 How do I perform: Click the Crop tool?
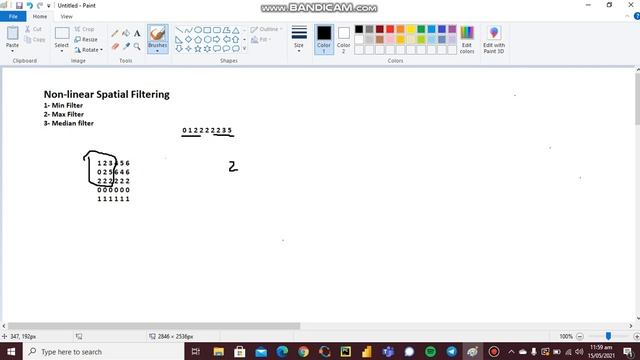tap(84, 29)
